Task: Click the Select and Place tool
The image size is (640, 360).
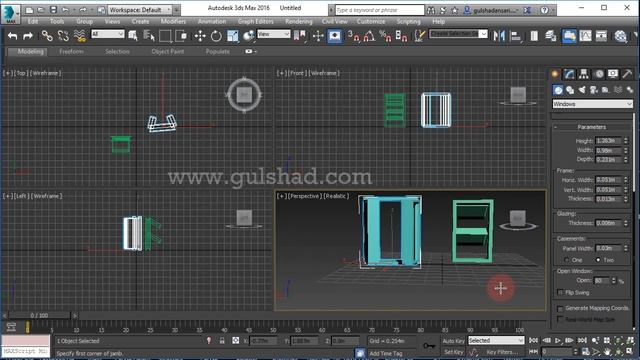Action: [248, 36]
